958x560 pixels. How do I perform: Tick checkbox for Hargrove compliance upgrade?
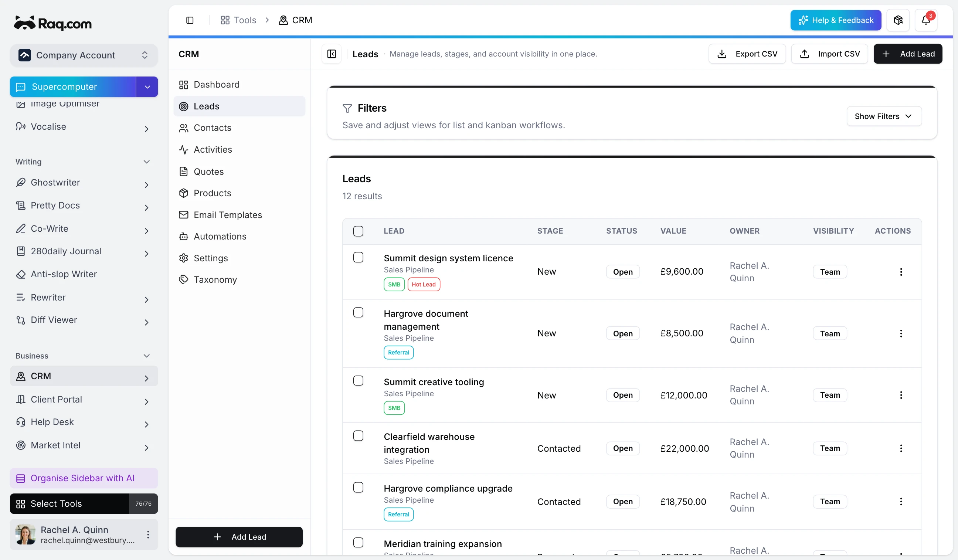point(358,488)
